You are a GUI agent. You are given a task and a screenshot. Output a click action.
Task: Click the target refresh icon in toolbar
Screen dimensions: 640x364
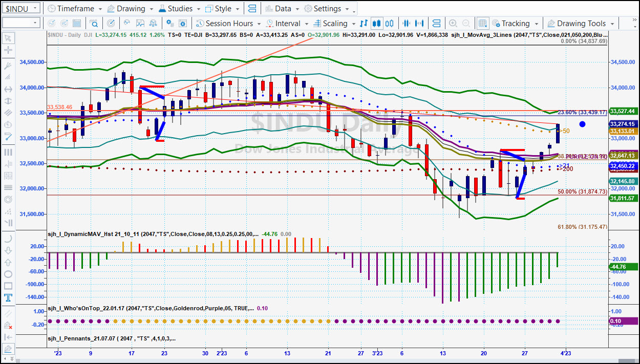(x=111, y=23)
